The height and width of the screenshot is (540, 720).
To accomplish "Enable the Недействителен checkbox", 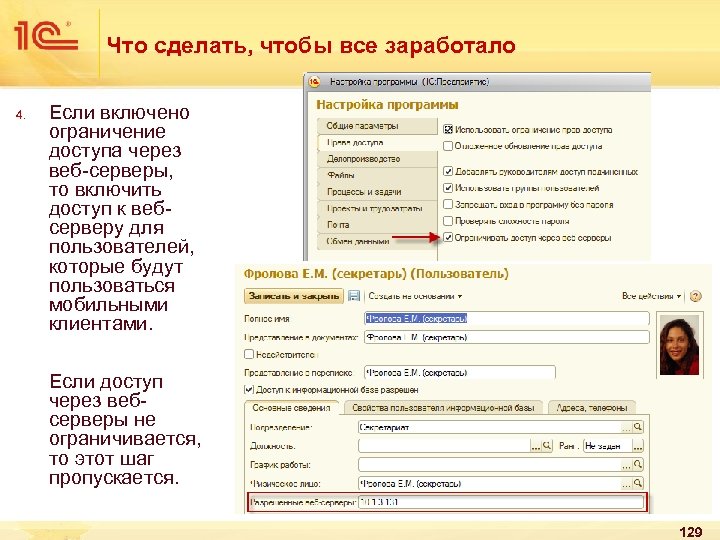I will coord(249,354).
